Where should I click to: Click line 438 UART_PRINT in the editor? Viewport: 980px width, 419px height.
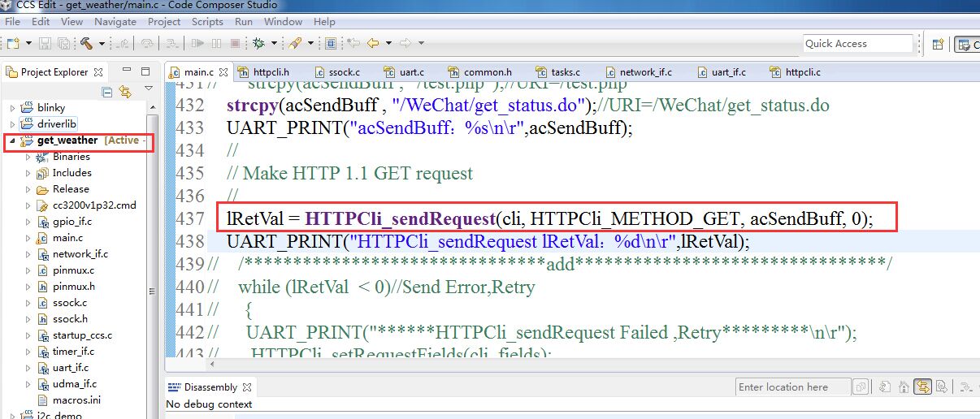point(488,241)
